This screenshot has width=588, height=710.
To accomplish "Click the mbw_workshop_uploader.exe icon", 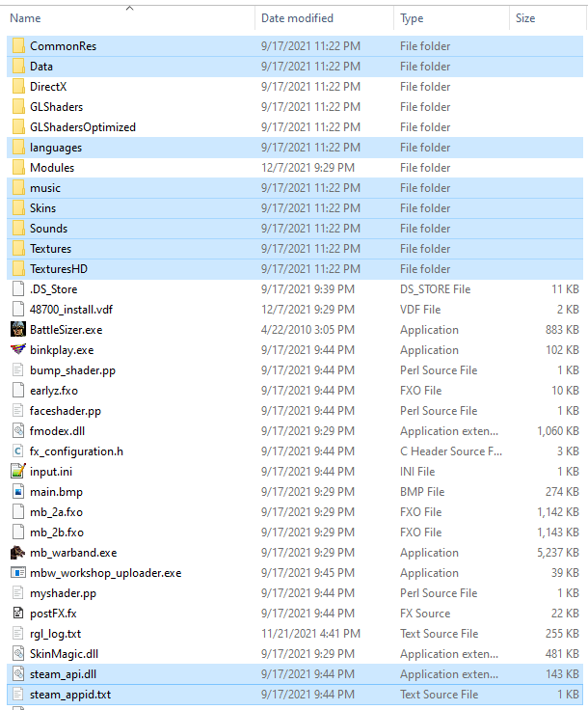I will coord(18,573).
